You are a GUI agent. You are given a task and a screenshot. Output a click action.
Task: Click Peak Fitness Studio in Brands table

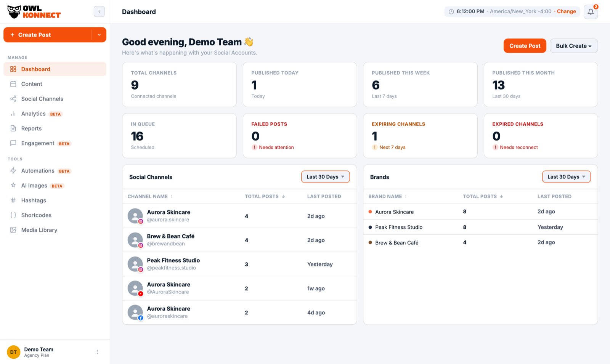pyautogui.click(x=399, y=227)
